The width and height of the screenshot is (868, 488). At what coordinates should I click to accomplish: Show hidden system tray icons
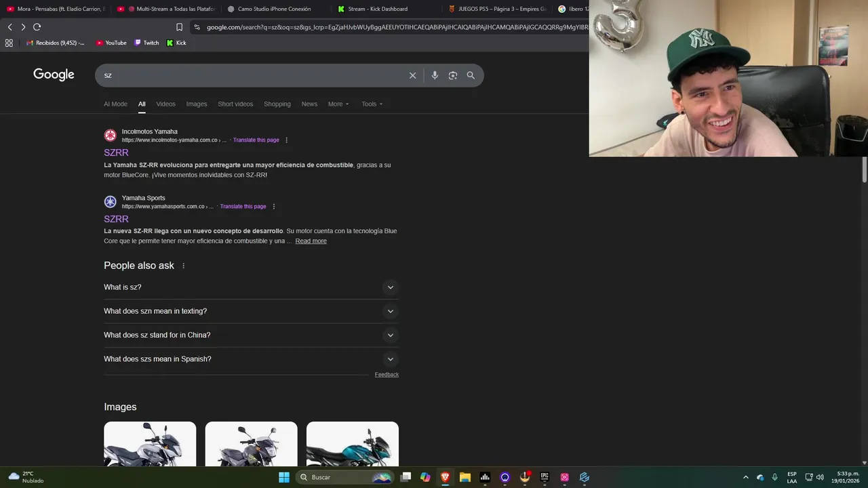[746, 477]
